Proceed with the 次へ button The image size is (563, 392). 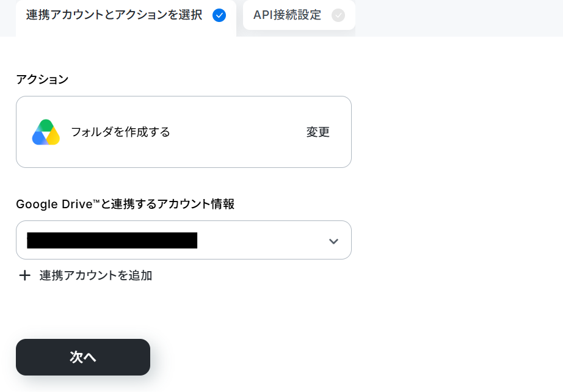83,357
